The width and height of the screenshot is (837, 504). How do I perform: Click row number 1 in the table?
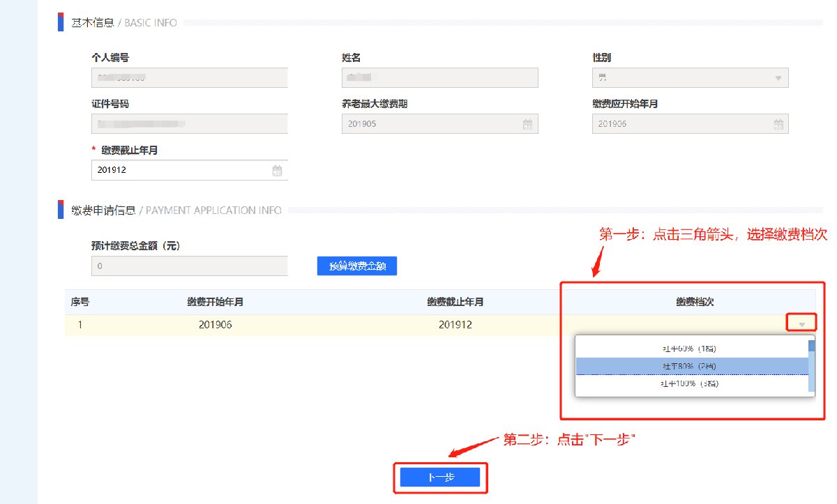tap(80, 325)
